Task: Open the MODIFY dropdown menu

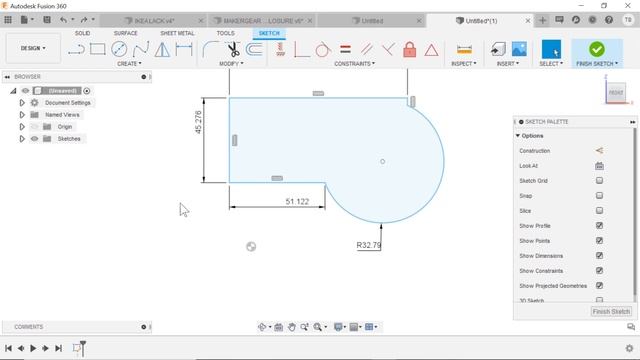Action: (231, 64)
